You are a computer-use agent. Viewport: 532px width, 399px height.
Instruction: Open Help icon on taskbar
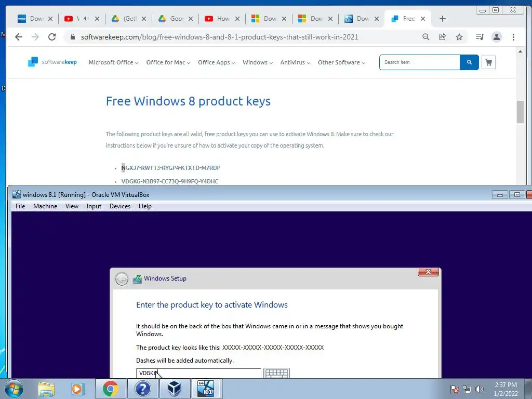pyautogui.click(x=142, y=389)
